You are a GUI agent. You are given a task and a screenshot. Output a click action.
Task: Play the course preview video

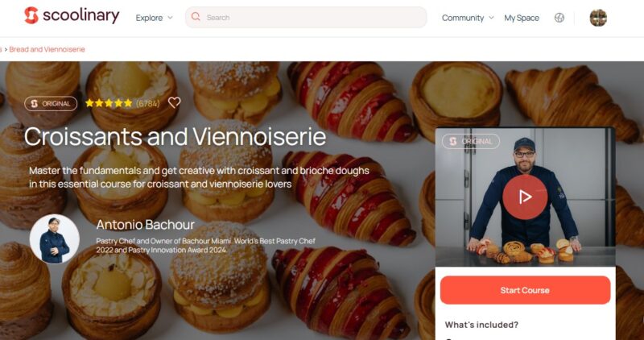coord(525,197)
